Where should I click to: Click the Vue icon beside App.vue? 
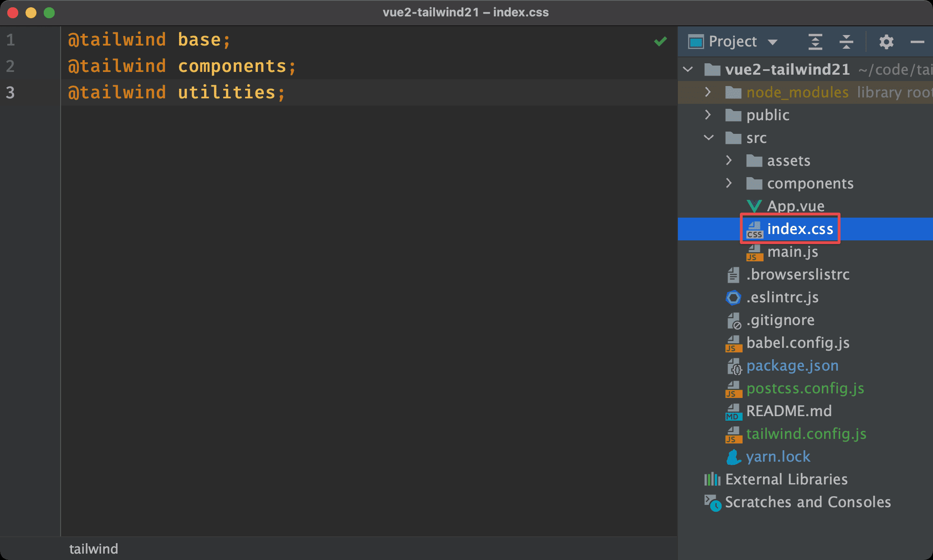(x=754, y=206)
